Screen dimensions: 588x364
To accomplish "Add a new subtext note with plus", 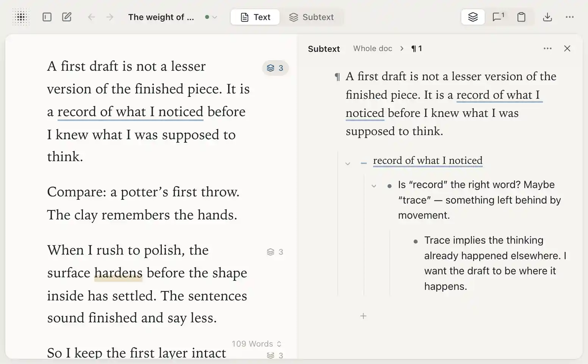I will 363,316.
